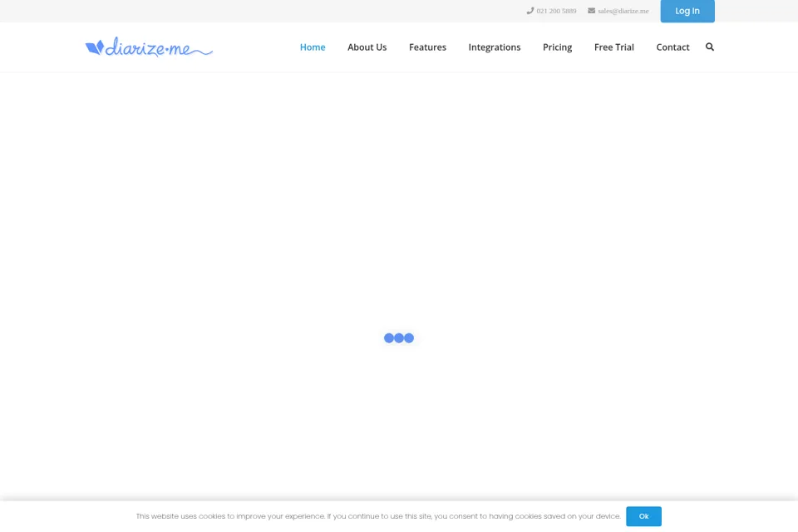Image resolution: width=798 pixels, height=532 pixels.
Task: Start the Free Trial menu link
Action: (613, 47)
